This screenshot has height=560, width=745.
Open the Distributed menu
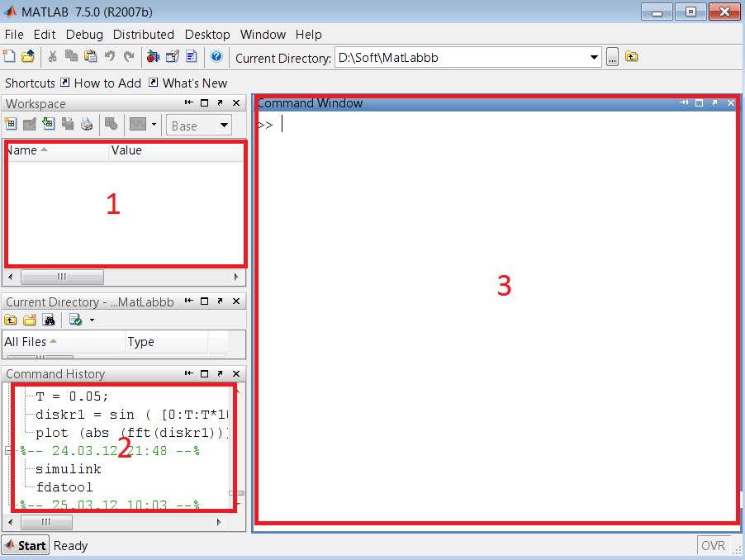(144, 35)
